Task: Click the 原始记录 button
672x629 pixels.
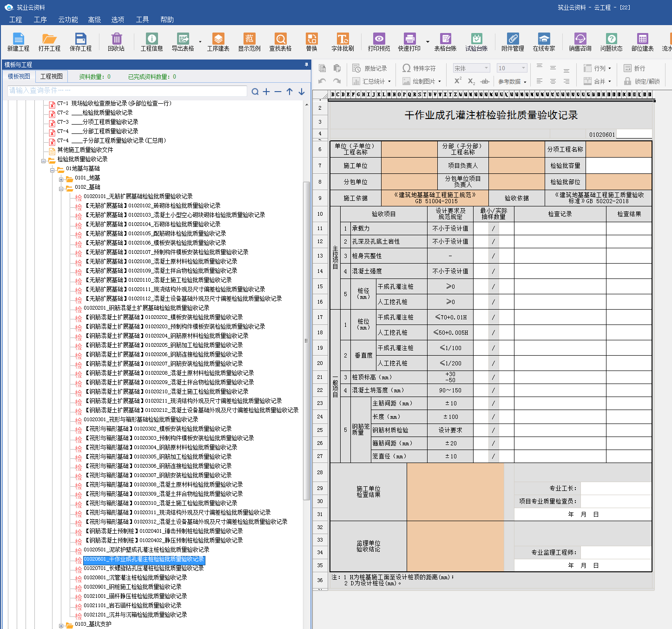Action: pyautogui.click(x=370, y=68)
